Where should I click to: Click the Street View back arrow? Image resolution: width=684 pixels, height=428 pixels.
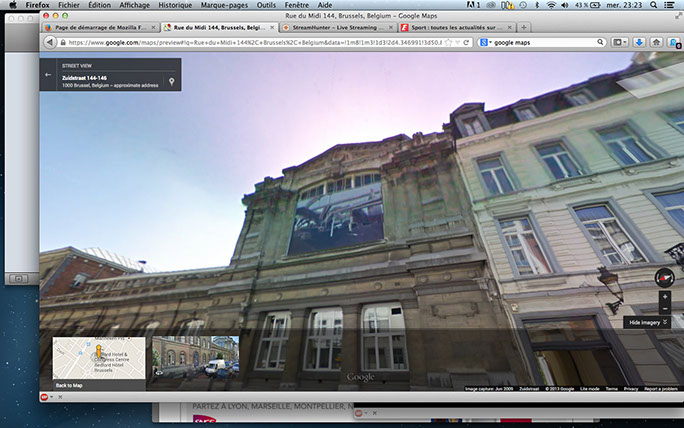pos(48,75)
